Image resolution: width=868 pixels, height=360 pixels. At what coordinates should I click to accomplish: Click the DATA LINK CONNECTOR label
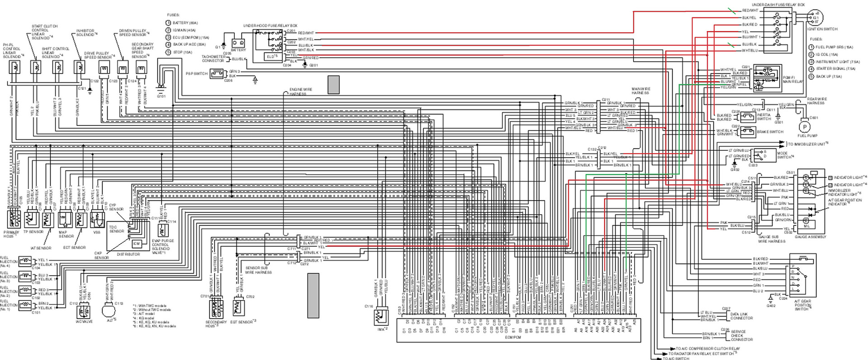click(741, 316)
